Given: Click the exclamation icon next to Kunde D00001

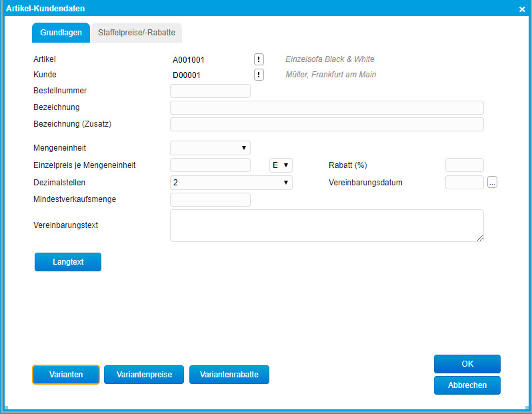Looking at the screenshot, I should click(259, 75).
